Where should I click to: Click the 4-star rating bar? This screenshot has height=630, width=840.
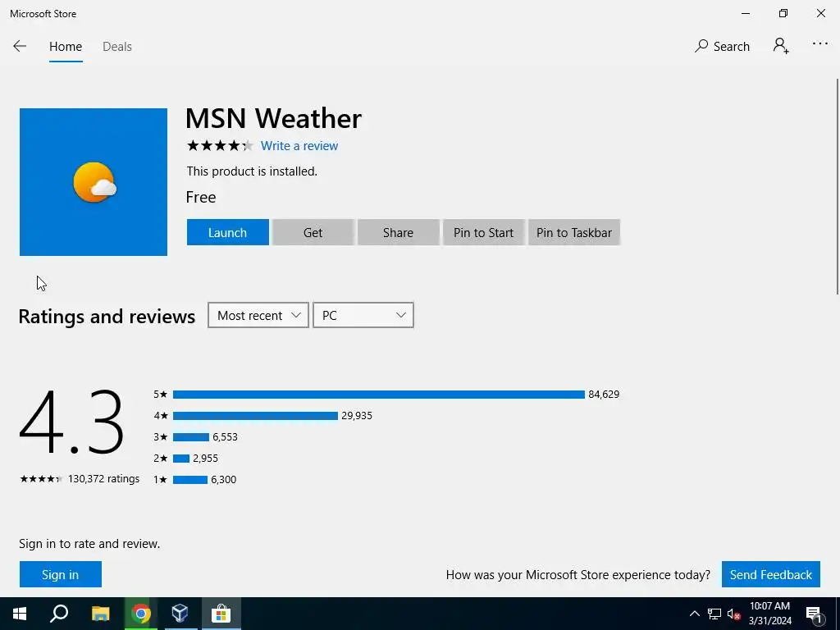point(255,416)
